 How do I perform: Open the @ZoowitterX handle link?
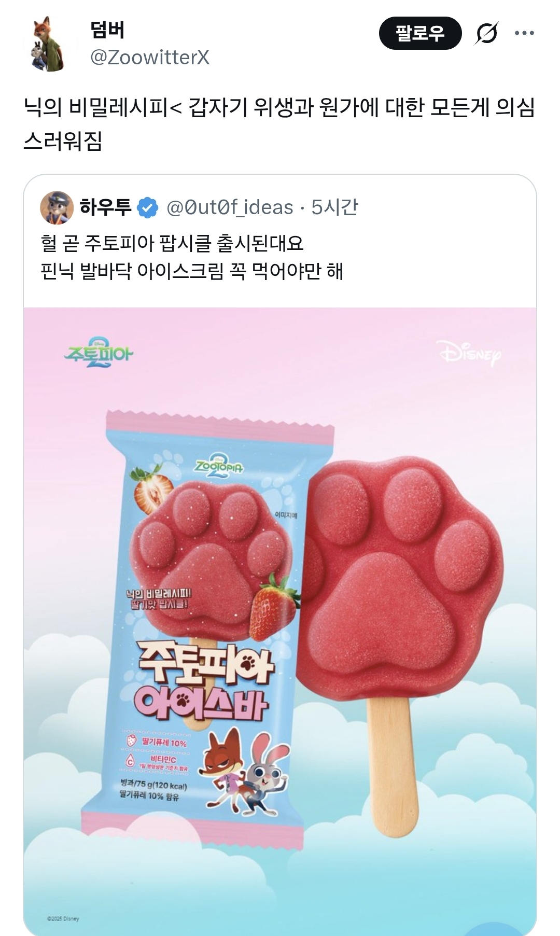(150, 57)
